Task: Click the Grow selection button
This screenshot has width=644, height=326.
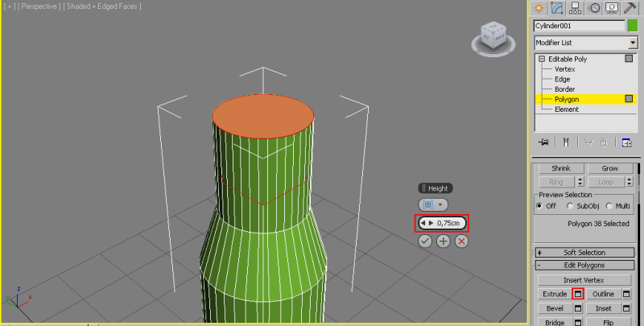Action: coord(610,168)
